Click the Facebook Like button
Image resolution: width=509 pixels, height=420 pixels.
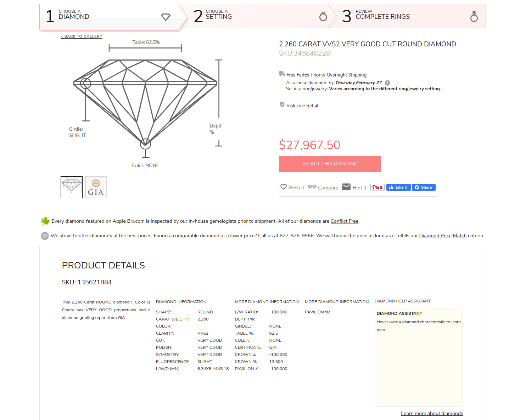(398, 187)
